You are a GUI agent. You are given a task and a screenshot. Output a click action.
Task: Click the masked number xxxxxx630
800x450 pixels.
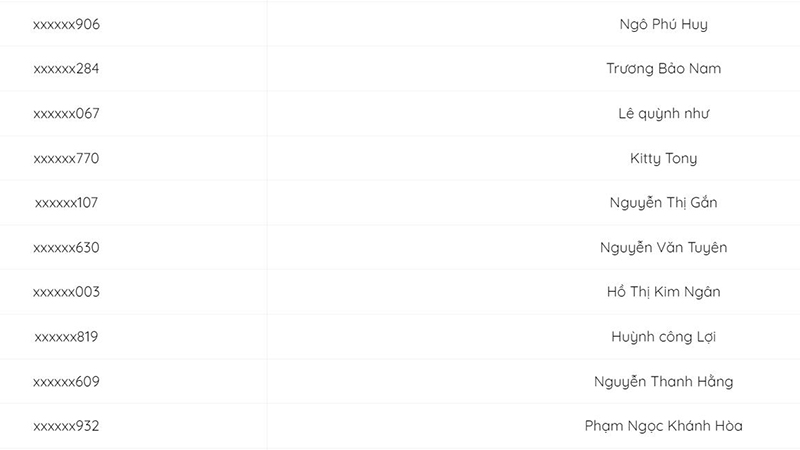(66, 247)
